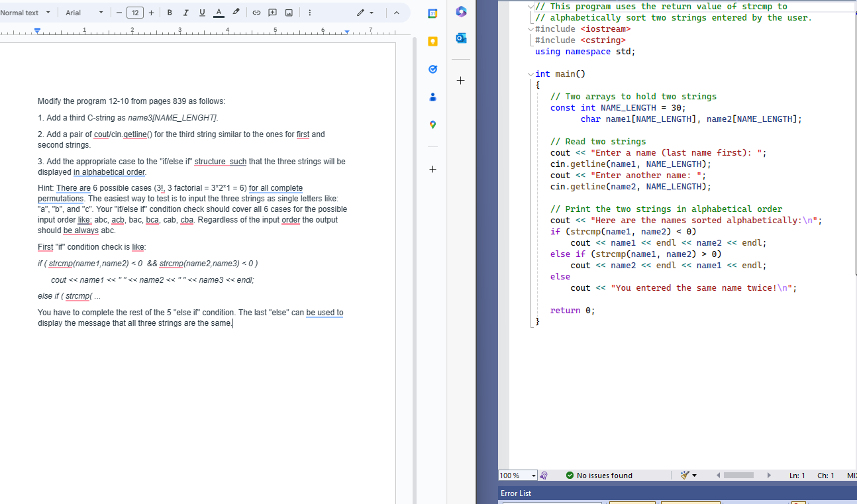Open the Normal text style dropdown
The width and height of the screenshot is (857, 504).
26,13
